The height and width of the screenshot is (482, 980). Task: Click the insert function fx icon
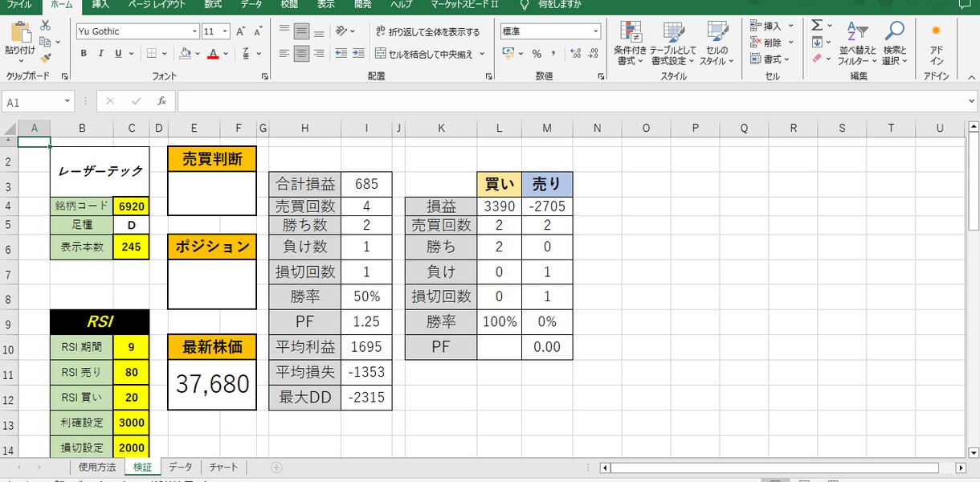(x=161, y=101)
